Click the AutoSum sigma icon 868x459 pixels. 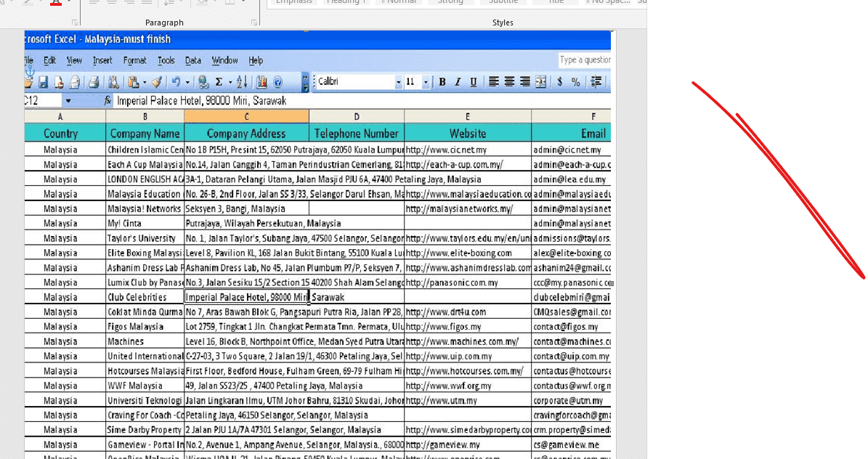[219, 82]
